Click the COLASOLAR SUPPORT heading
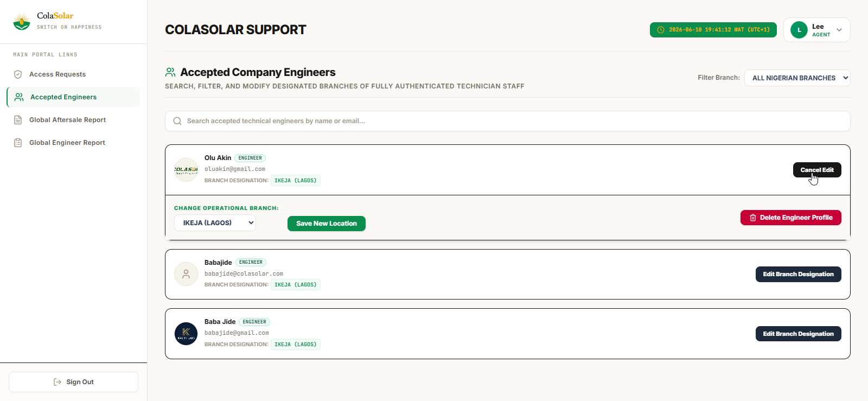 [x=235, y=30]
